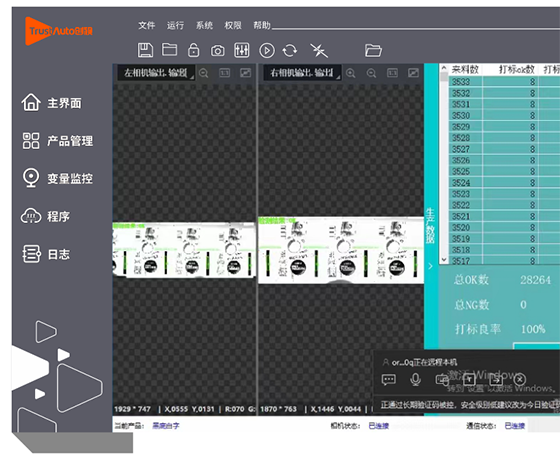Click the padlock lock toolbar icon

tap(194, 50)
